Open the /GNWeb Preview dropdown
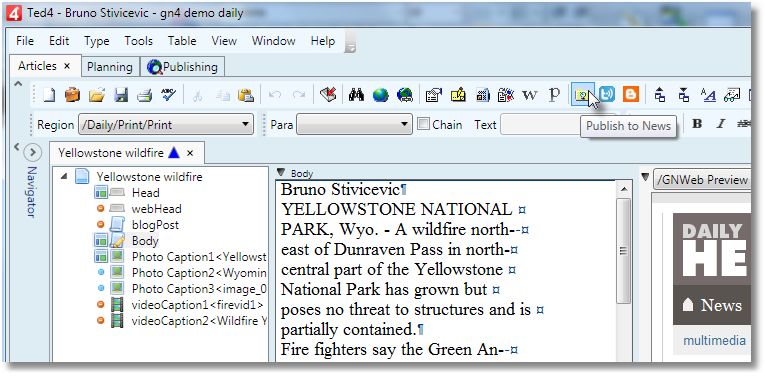The image size is (765, 376). 703,179
